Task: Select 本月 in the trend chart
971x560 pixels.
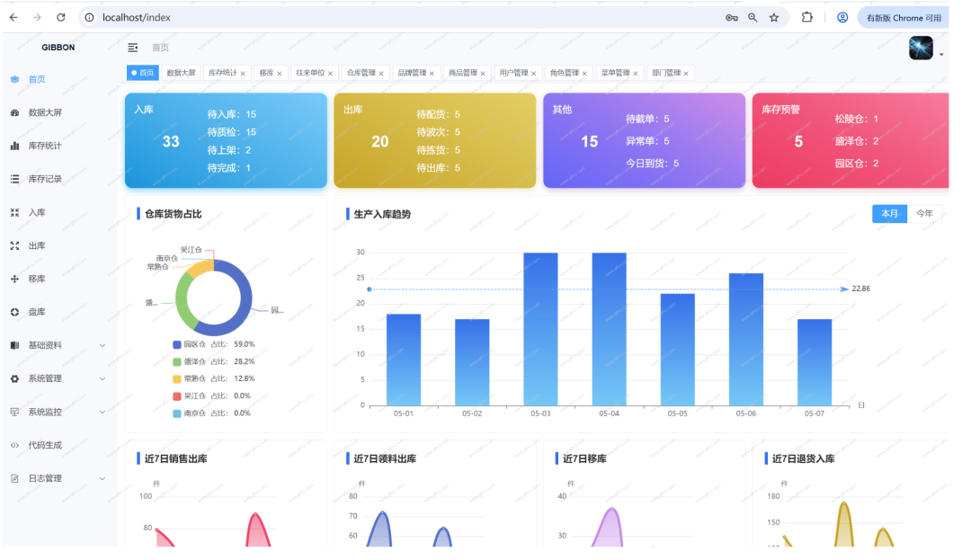Action: [x=889, y=213]
